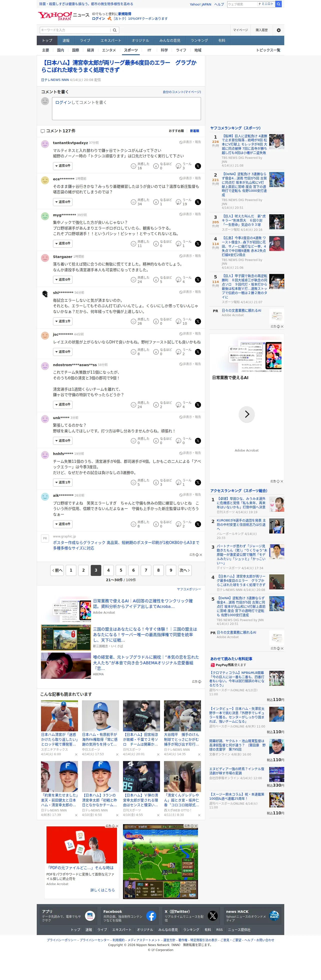Screen dimensions: 321x980
Task: Select the エンタメ category
Action: click(x=109, y=50)
